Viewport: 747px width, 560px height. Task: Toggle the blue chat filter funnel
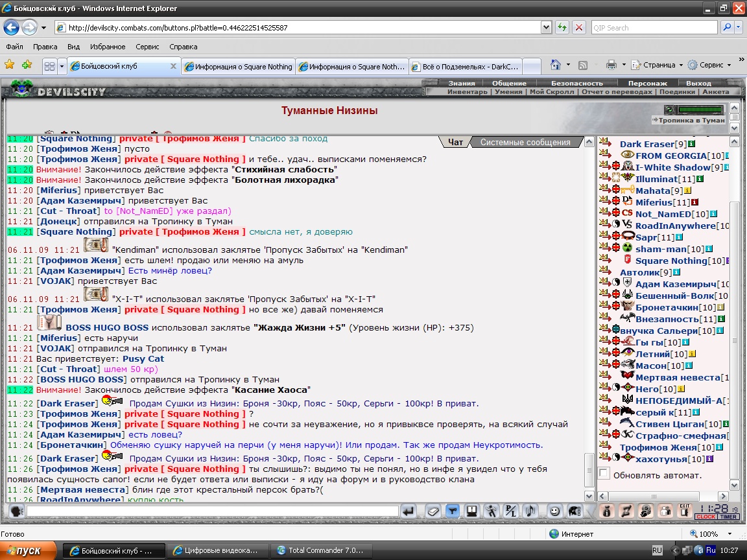point(453,511)
